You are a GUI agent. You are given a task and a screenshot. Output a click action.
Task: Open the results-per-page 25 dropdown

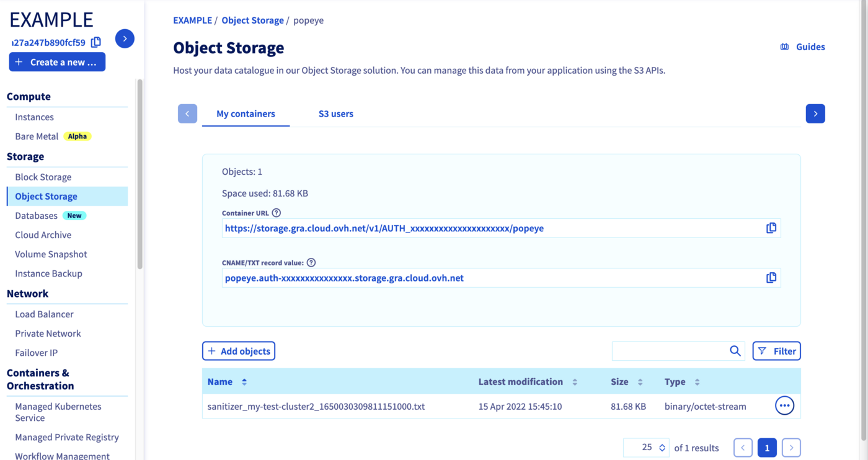pyautogui.click(x=646, y=447)
